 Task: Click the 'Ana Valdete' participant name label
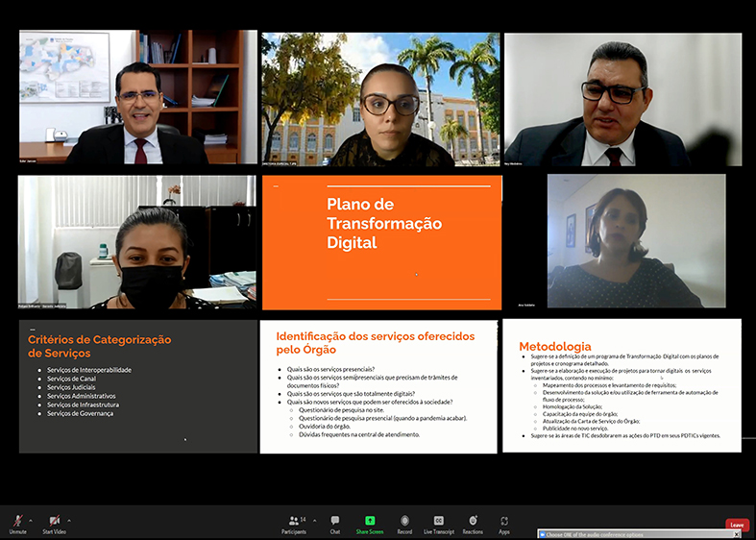526,306
